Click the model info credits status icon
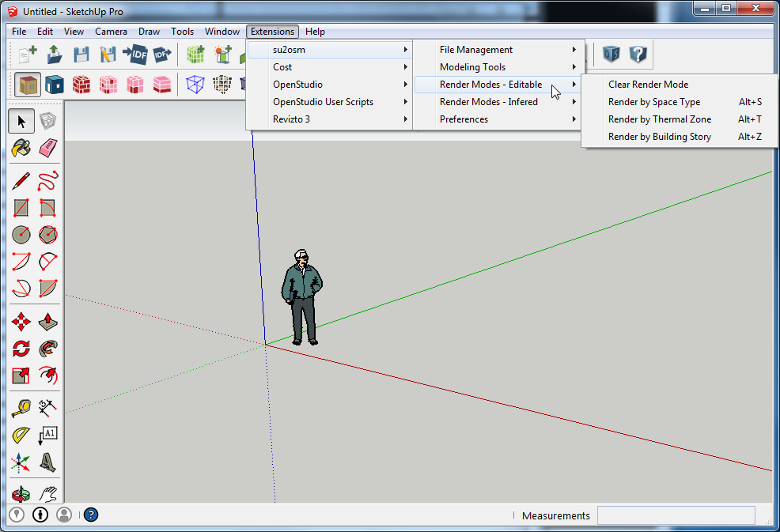780x532 pixels. 40,515
